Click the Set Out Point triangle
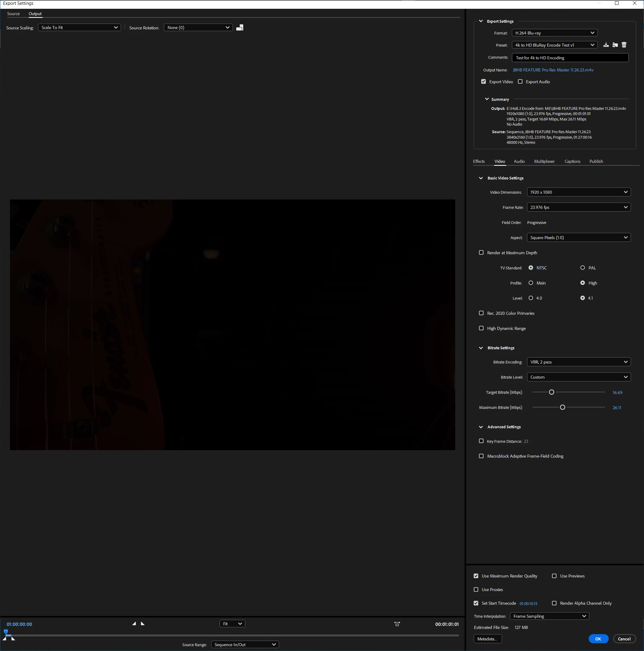This screenshot has width=644, height=651. [x=143, y=623]
